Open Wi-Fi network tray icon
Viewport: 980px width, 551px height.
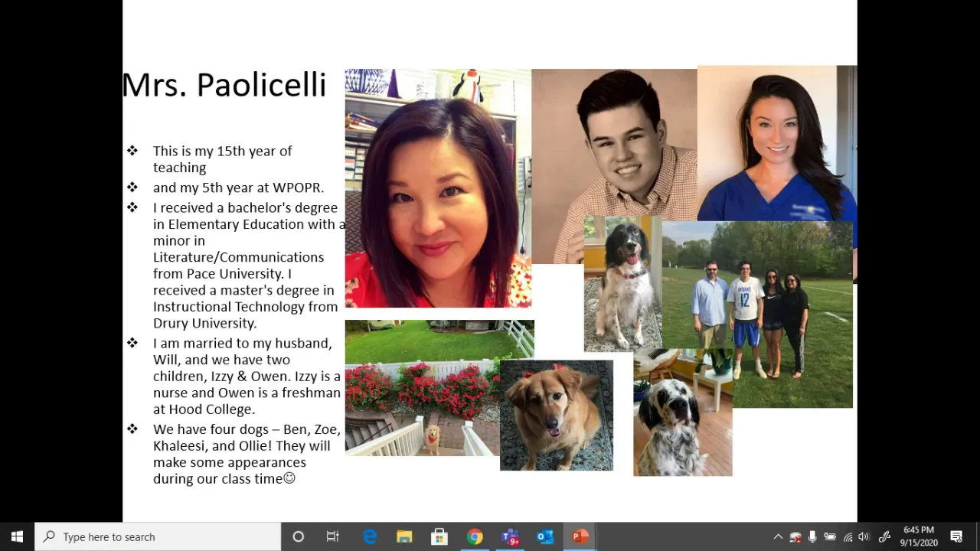[x=848, y=536]
